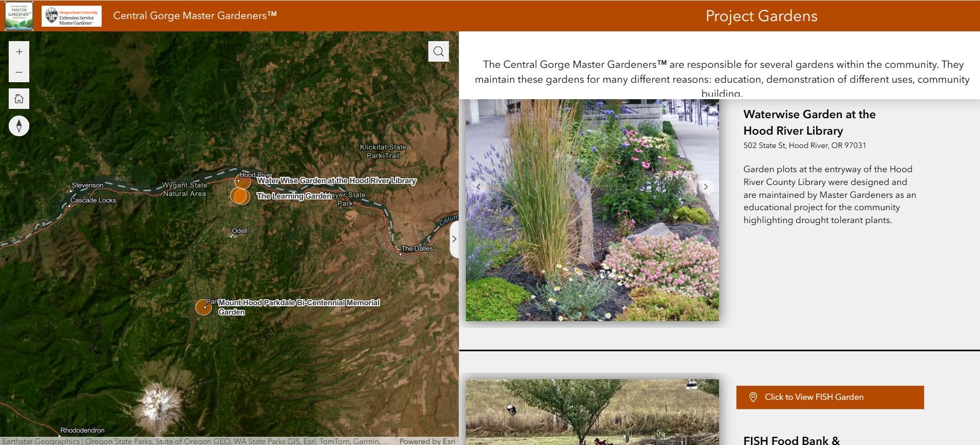Select the Parkdale Memorial Garden map marker
Image resolution: width=980 pixels, height=445 pixels.
(x=204, y=307)
